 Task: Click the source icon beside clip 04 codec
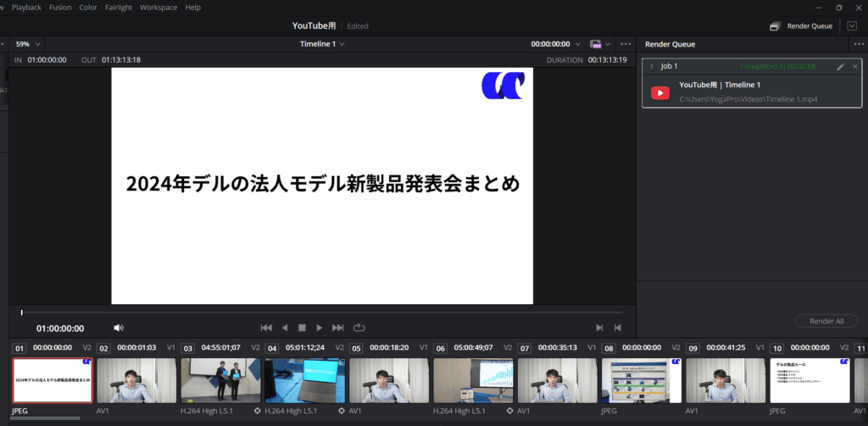[x=341, y=411]
